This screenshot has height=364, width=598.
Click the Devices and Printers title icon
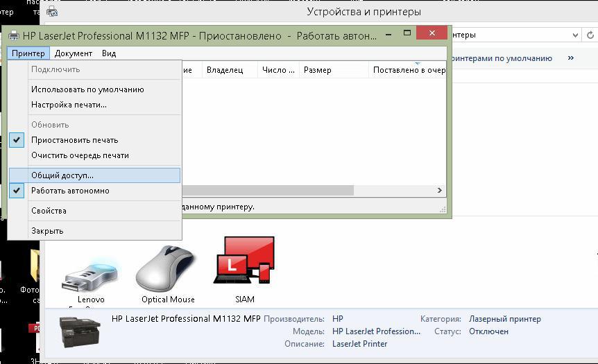(x=52, y=11)
